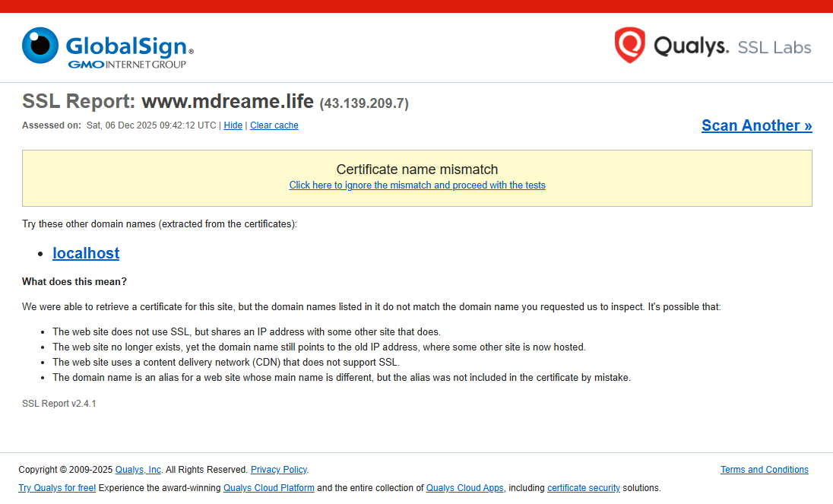The height and width of the screenshot is (504, 833).
Task: Click the GMO Internet Group text under GlobalSign
Action: tap(127, 65)
